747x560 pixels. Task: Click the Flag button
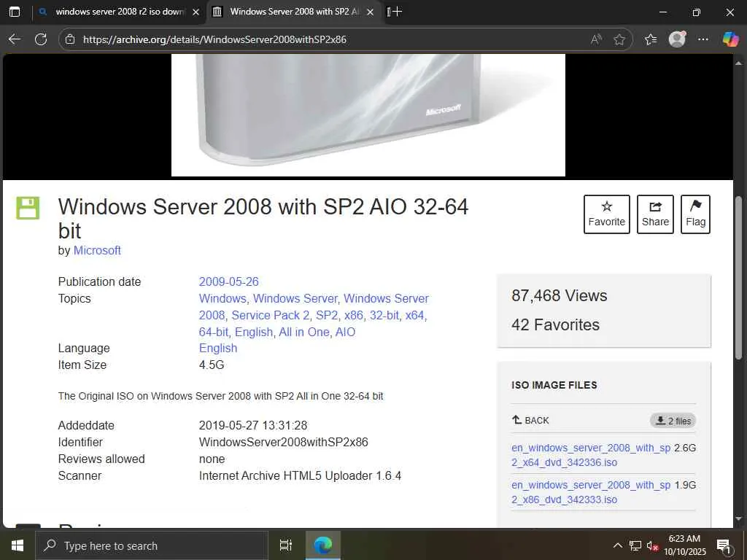coord(695,214)
